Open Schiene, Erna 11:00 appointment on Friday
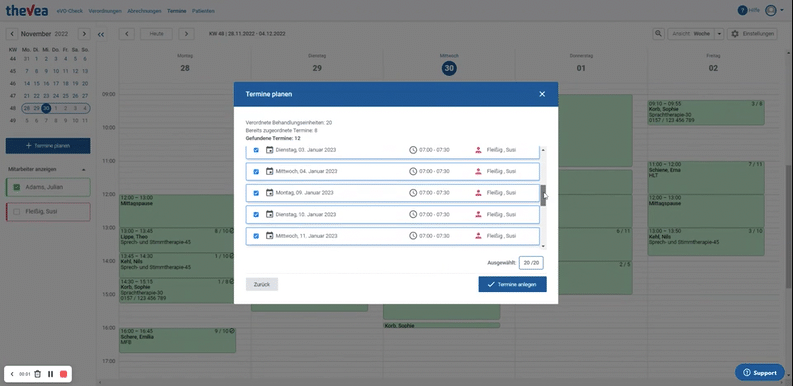The image size is (793, 386). (x=706, y=178)
